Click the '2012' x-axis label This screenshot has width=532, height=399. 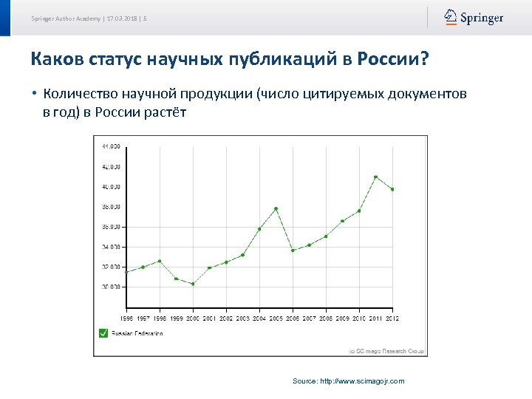[392, 318]
